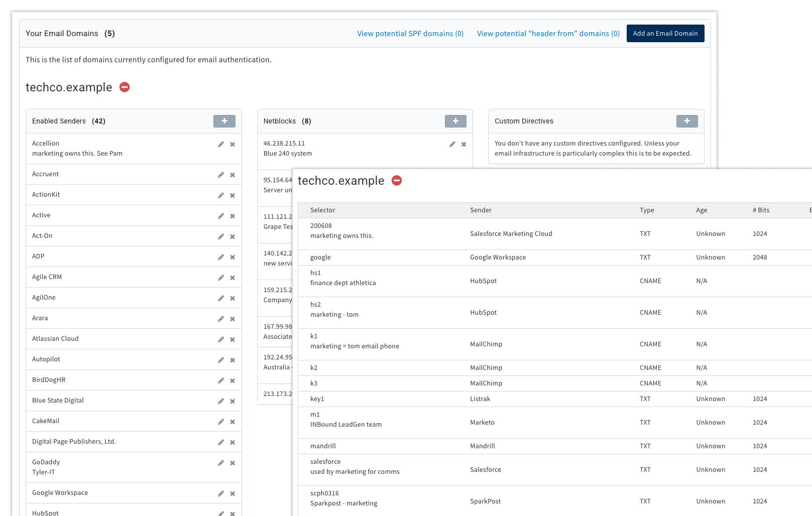Edit the Accellion sender with pencil icon
The width and height of the screenshot is (812, 516).
tap(221, 144)
